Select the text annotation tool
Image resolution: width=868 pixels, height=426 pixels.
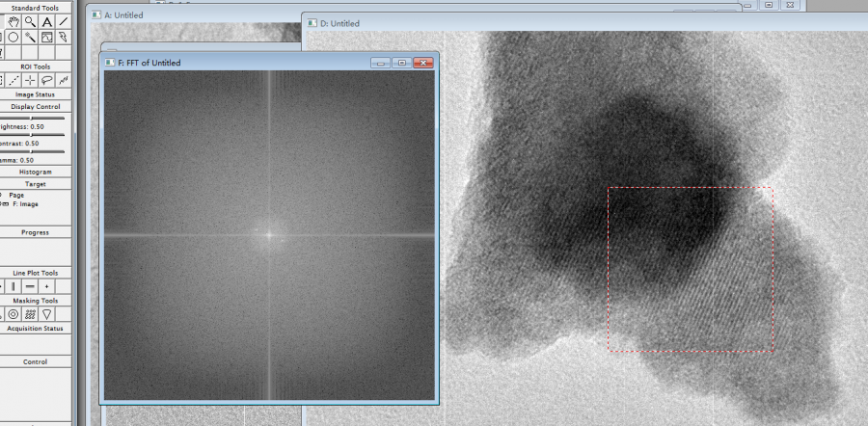point(47,21)
